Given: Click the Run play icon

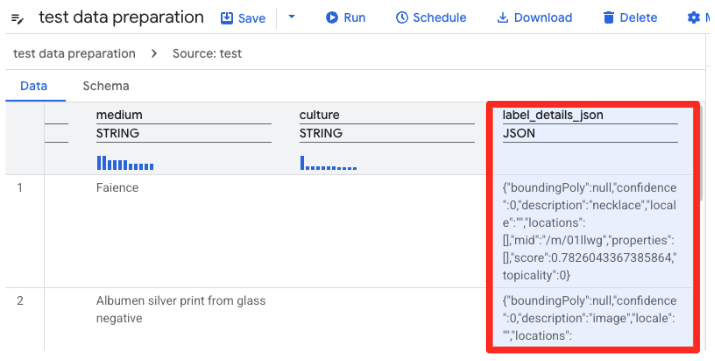Looking at the screenshot, I should point(332,18).
